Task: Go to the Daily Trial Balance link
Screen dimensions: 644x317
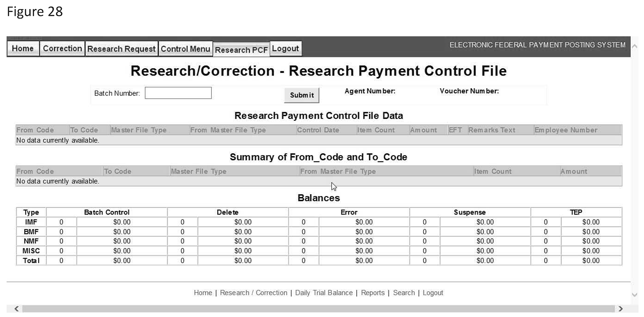Action: [x=324, y=293]
